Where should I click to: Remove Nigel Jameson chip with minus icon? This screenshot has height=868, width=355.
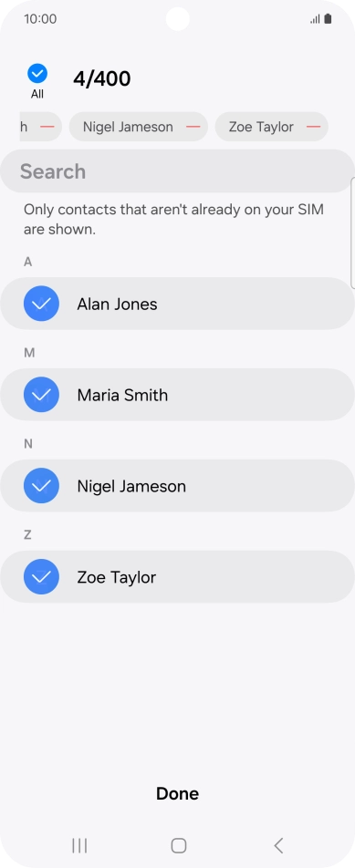193,127
